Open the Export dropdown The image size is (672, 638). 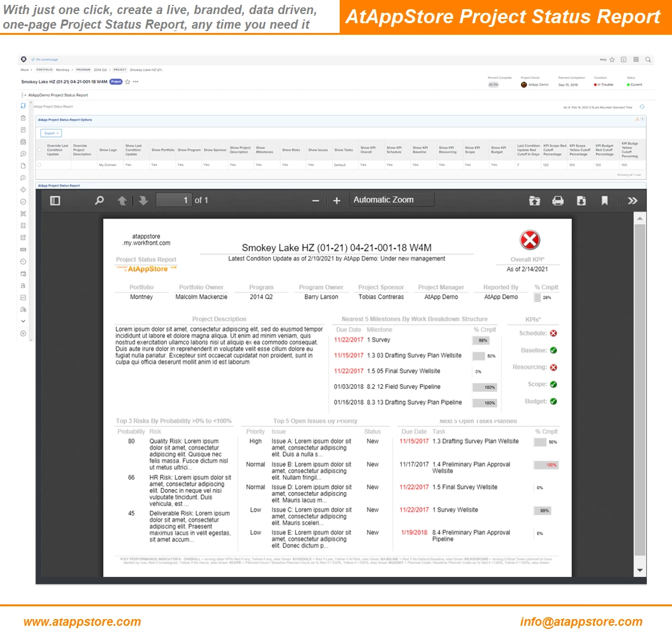tap(51, 133)
